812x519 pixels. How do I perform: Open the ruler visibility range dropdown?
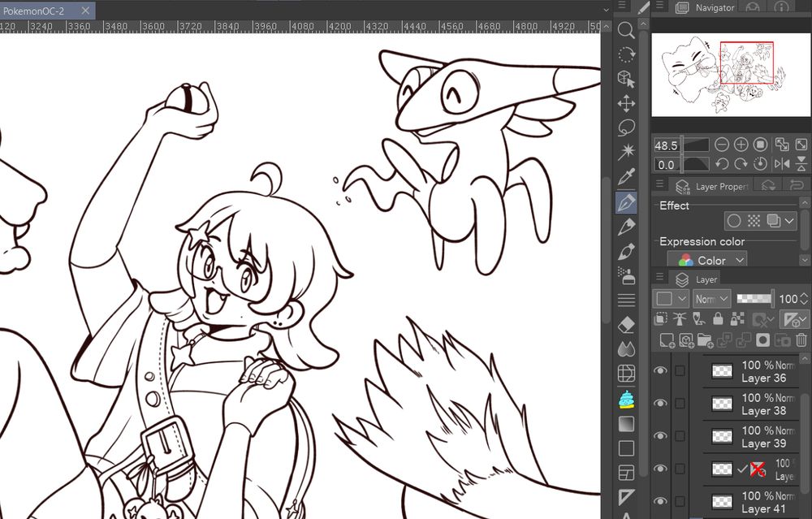coord(794,319)
